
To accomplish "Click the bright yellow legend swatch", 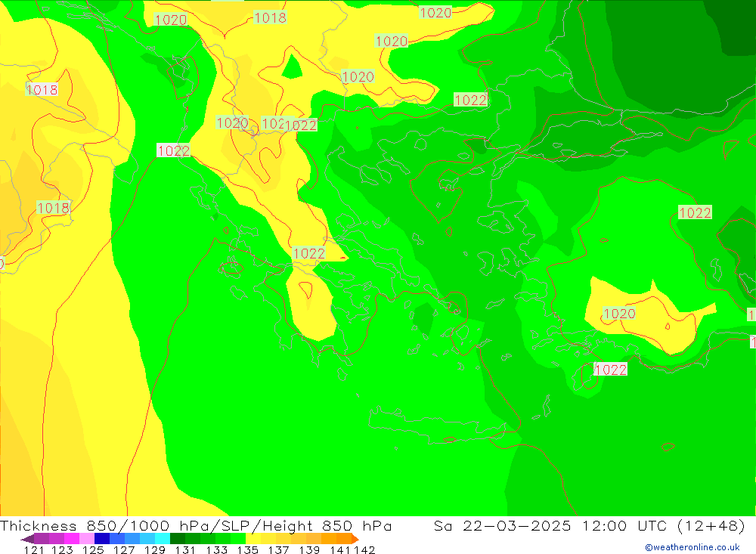I will tap(253, 539).
